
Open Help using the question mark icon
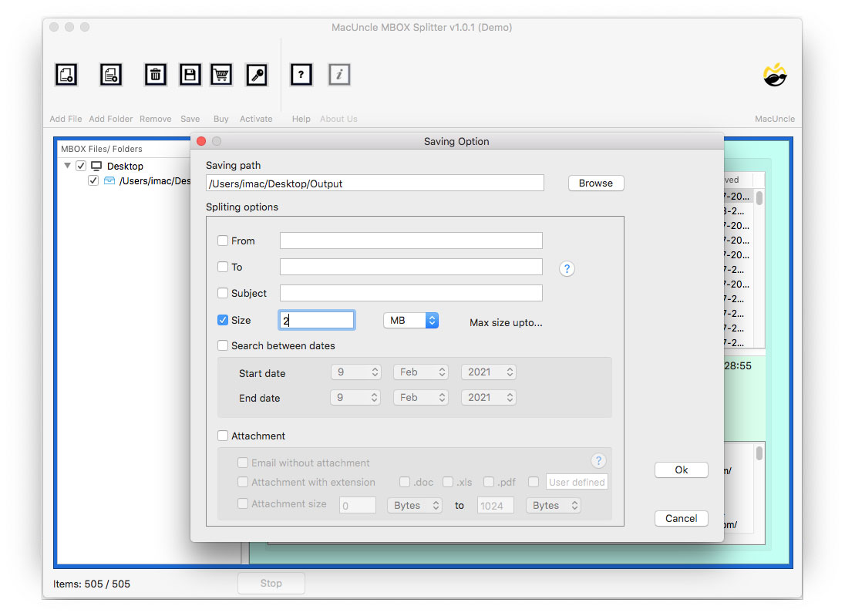pos(301,74)
